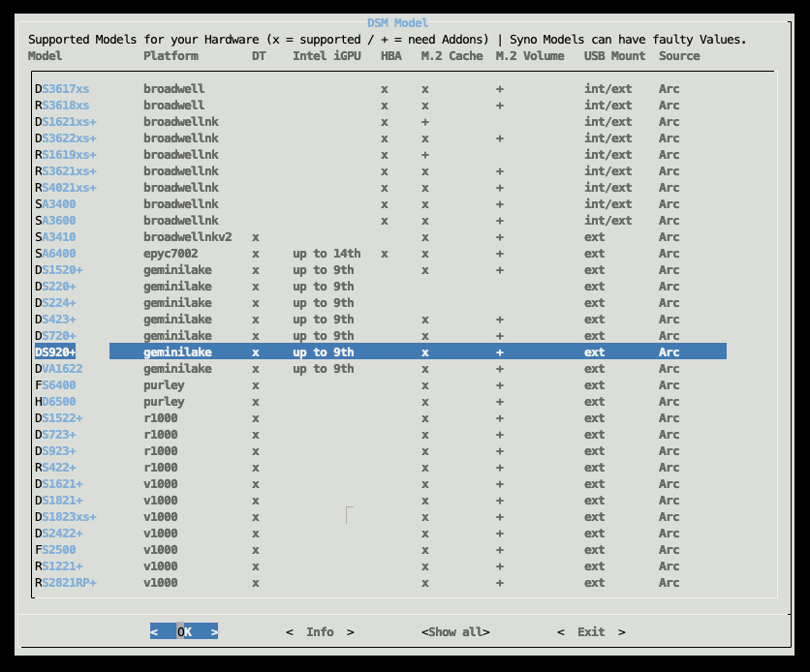Select the HD6500 model row
This screenshot has height=672, width=810.
pyautogui.click(x=55, y=402)
